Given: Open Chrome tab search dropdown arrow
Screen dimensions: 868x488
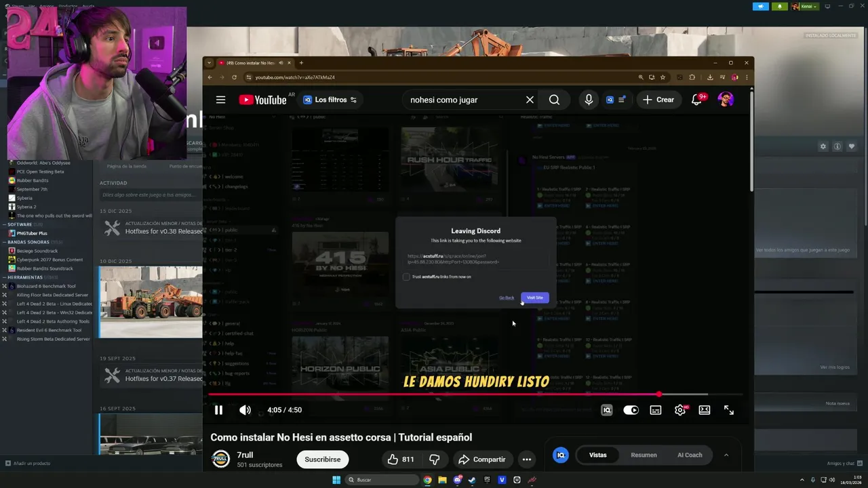Looking at the screenshot, I should click(x=209, y=63).
